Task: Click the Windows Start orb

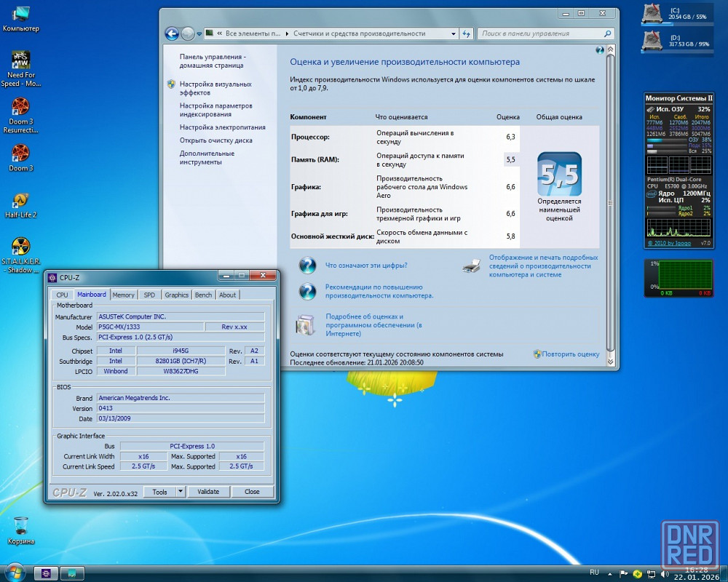Action: 14,573
